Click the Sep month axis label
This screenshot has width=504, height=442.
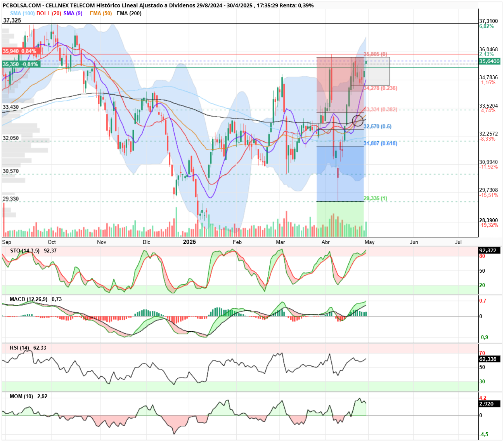pyautogui.click(x=7, y=242)
